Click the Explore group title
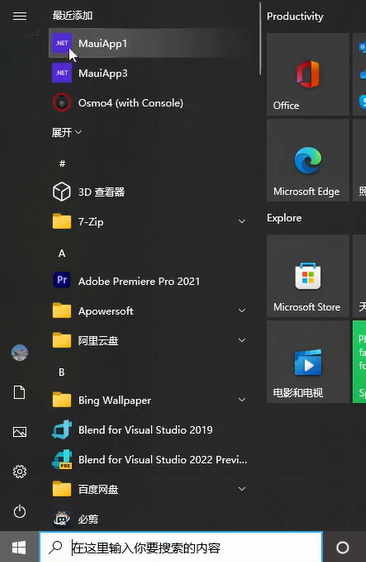Image resolution: width=366 pixels, height=562 pixels. point(284,218)
